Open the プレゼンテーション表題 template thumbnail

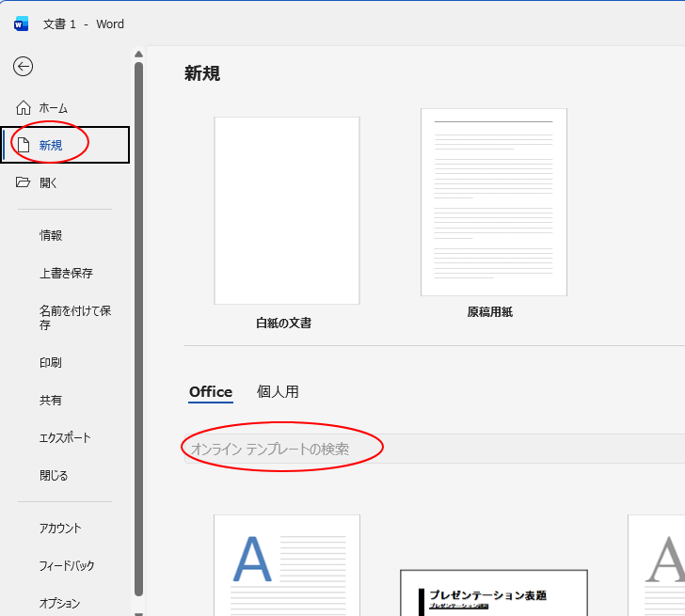494,592
